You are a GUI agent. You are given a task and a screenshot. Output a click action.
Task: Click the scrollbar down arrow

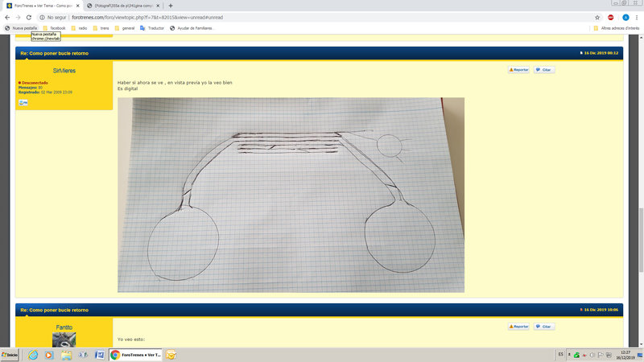click(641, 345)
